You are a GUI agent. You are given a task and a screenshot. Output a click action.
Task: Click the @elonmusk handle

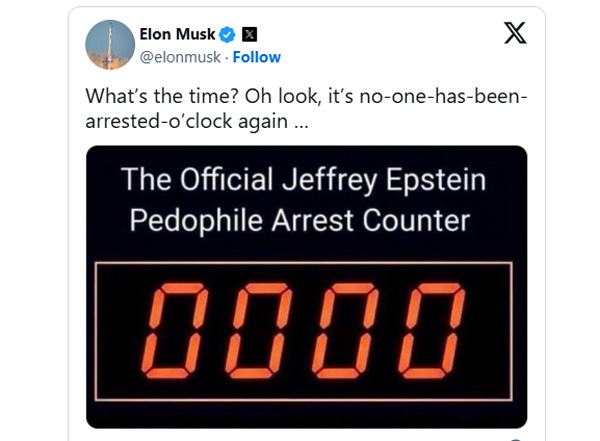click(182, 57)
